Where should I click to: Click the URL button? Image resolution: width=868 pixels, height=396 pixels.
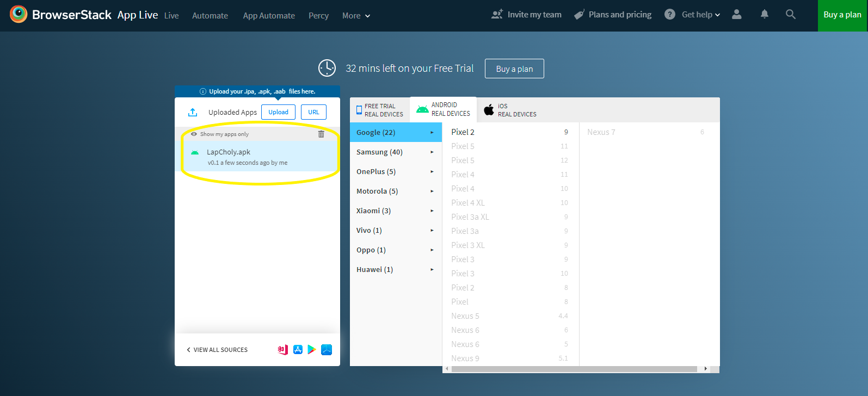pos(313,112)
